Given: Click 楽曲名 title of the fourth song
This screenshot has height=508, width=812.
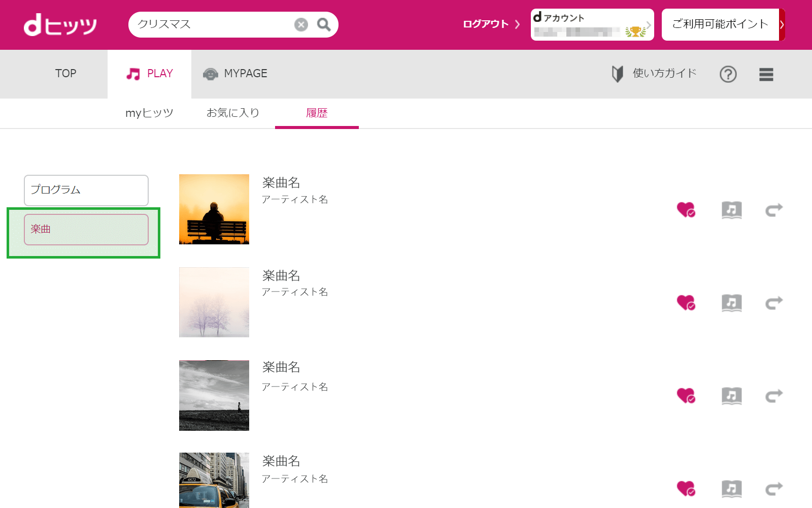Looking at the screenshot, I should (281, 461).
